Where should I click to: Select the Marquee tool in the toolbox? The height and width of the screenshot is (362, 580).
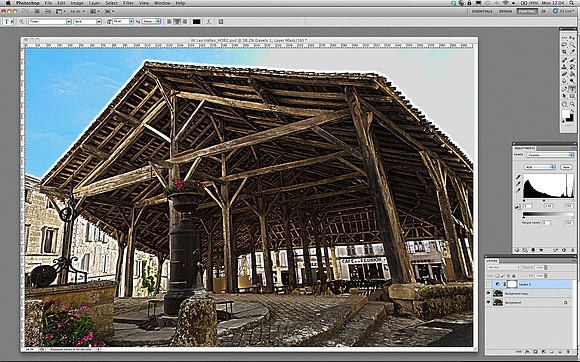pyautogui.click(x=564, y=38)
